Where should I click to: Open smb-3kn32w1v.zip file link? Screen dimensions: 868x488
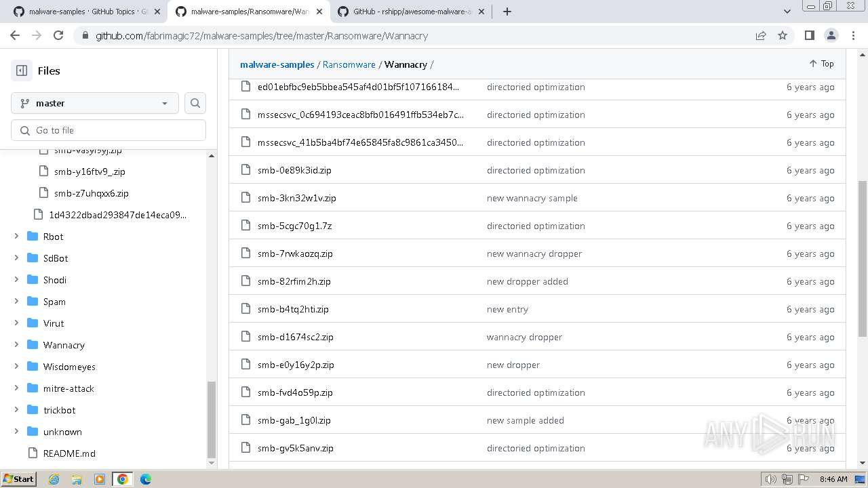(297, 198)
